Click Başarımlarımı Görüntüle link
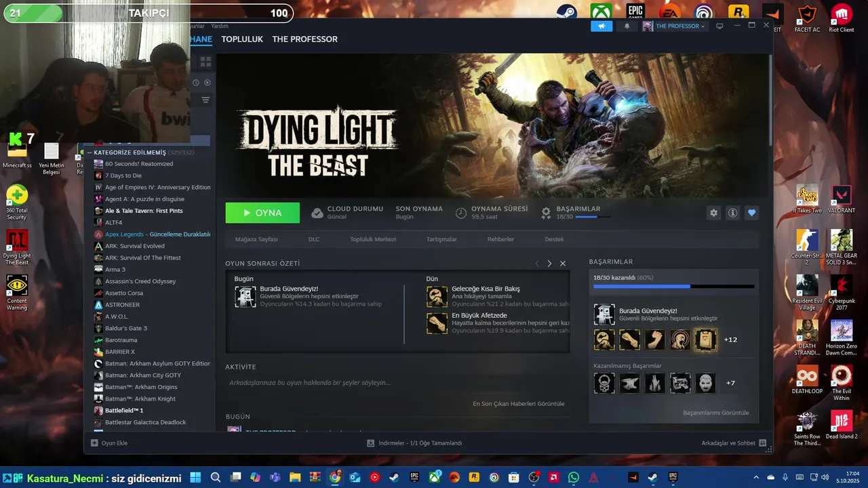The width and height of the screenshot is (868, 488). pos(715,413)
